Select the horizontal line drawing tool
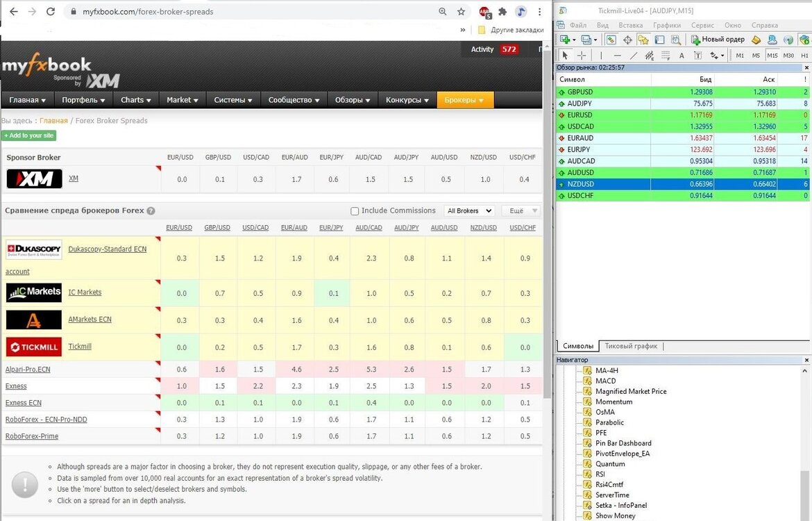The width and height of the screenshot is (812, 521). [x=617, y=56]
